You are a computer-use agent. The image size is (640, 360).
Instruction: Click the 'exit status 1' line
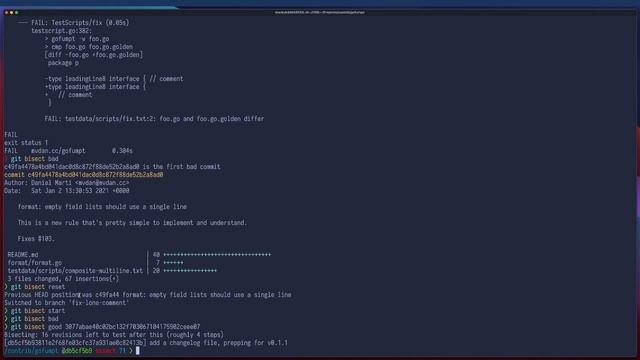coord(26,143)
